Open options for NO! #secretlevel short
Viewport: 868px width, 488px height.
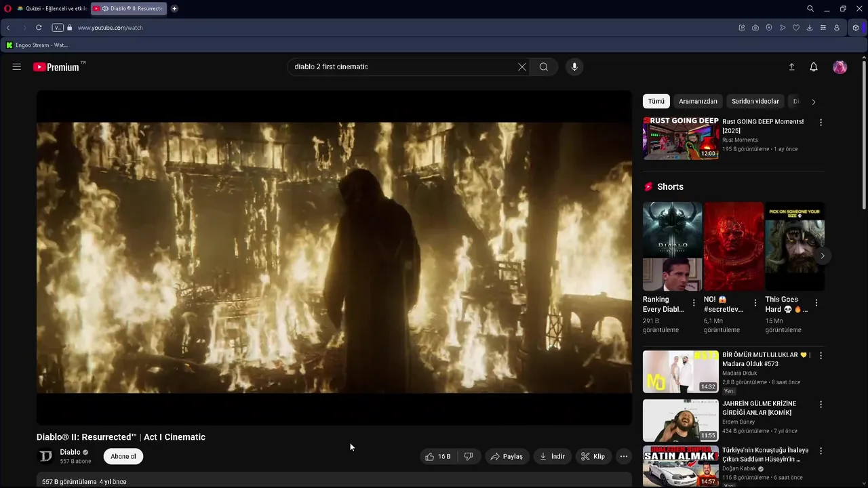[x=755, y=303]
